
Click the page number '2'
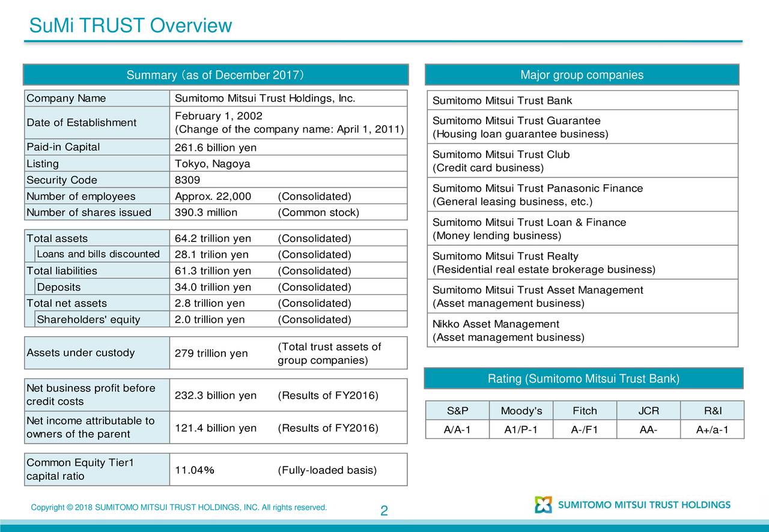pos(384,512)
